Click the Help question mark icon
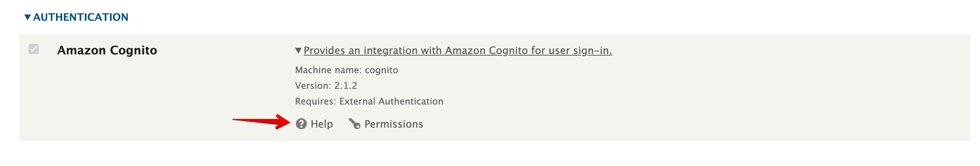The image size is (980, 166). click(301, 124)
